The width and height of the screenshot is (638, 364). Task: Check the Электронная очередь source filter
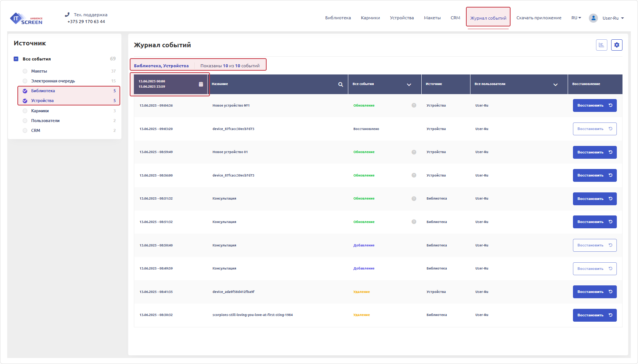point(25,81)
